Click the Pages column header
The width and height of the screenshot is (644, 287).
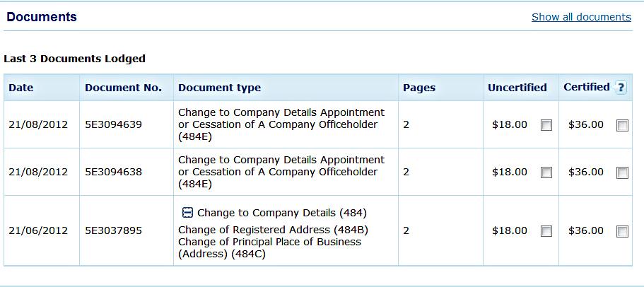click(419, 88)
